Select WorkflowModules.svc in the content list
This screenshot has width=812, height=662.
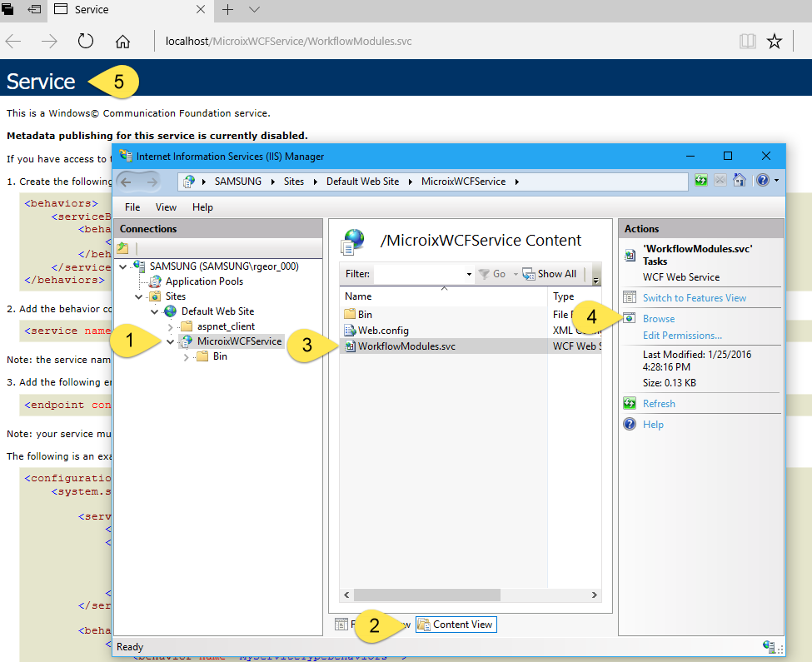(x=406, y=346)
